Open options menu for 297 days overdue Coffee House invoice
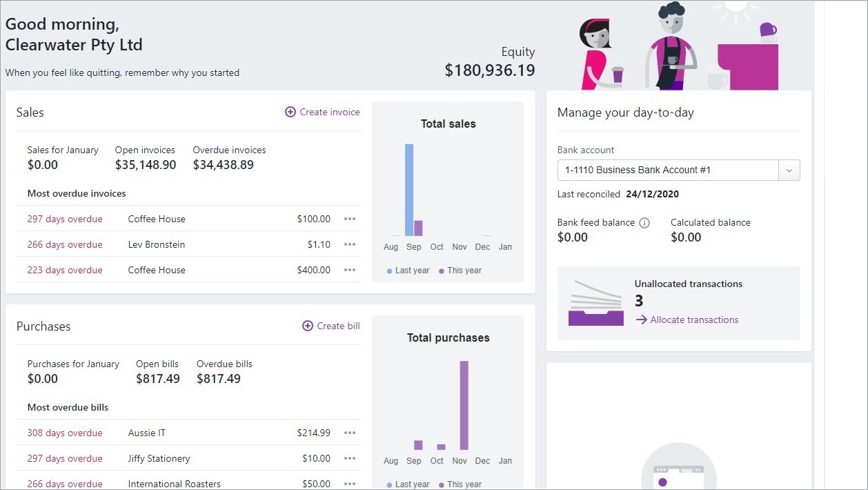The width and height of the screenshot is (868, 490). click(350, 219)
